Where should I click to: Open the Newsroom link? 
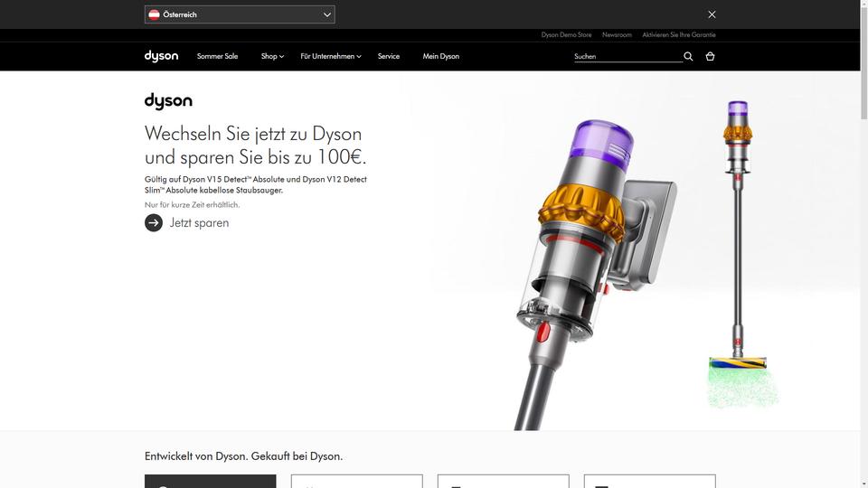(617, 35)
